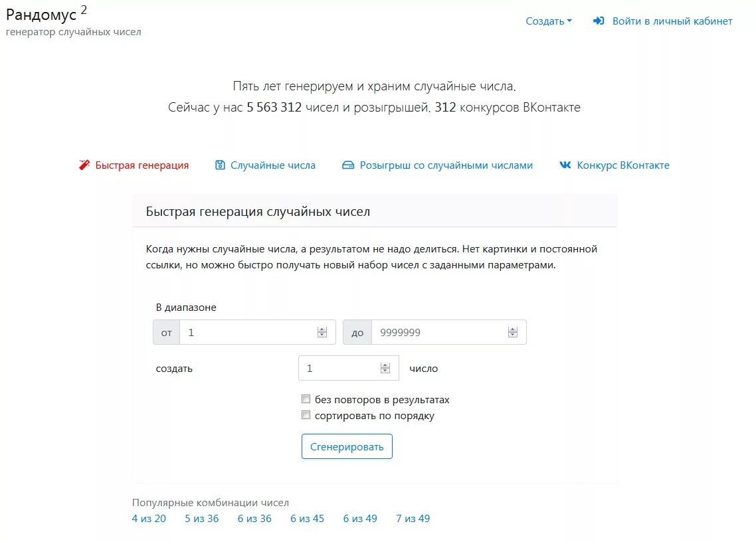Click the magic wand icon beside Быстрая генерация

tap(84, 165)
